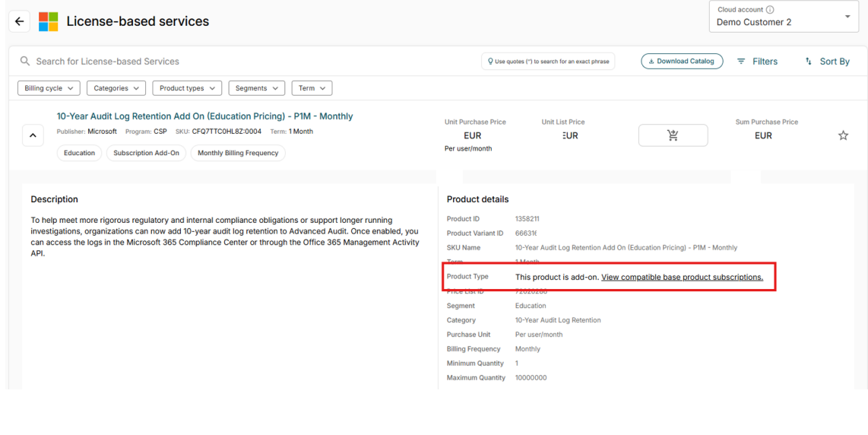Click the Microsoft logo icon
Viewport: 868px width, 435px height.
point(48,21)
